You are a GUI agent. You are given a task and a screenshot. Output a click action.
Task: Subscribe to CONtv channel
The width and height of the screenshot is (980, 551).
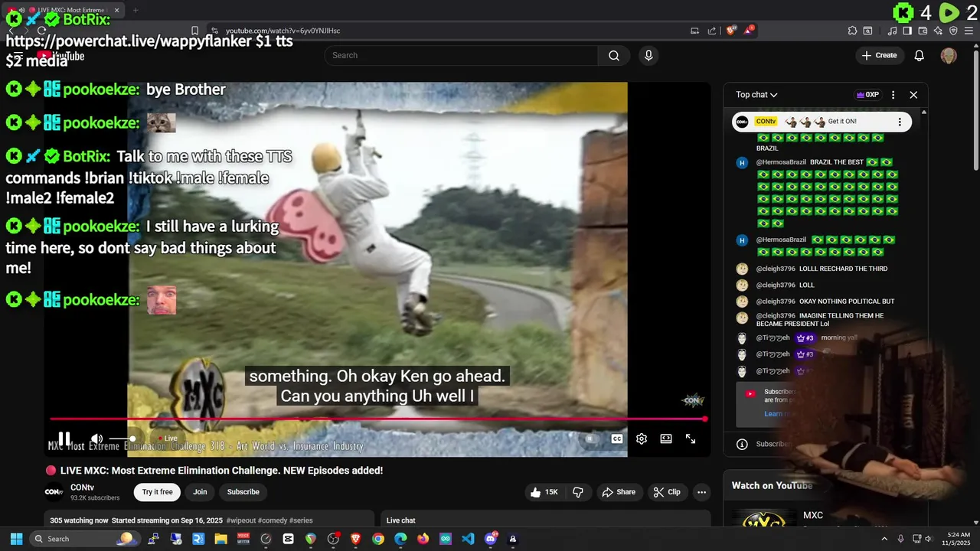tap(243, 492)
